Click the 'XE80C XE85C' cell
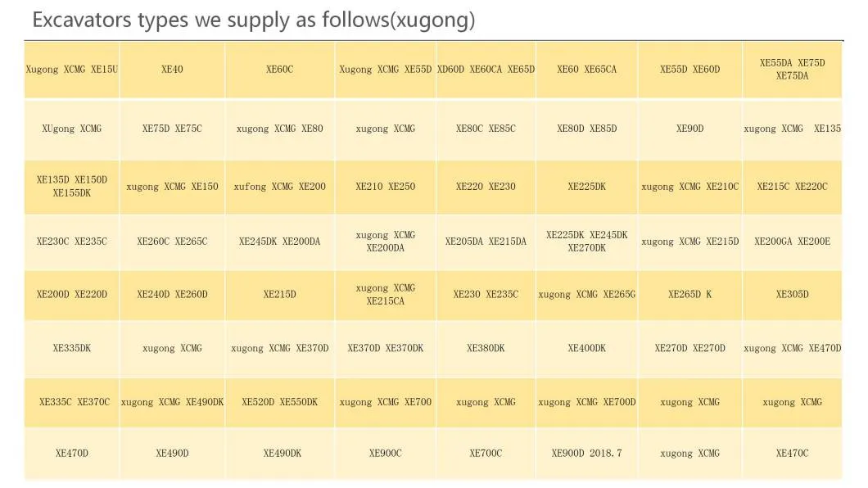This screenshot has height=488, width=868. click(x=486, y=129)
